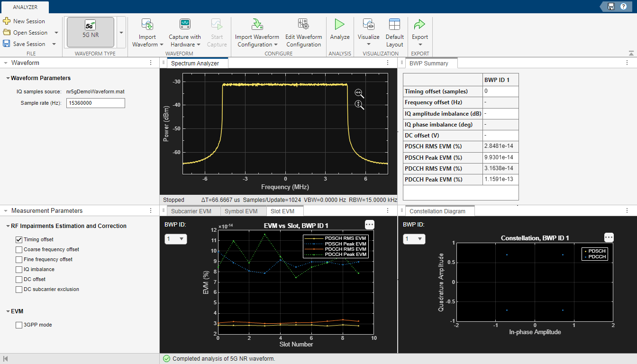Apply the Default Layout
The height and width of the screenshot is (364, 637).
(394, 33)
